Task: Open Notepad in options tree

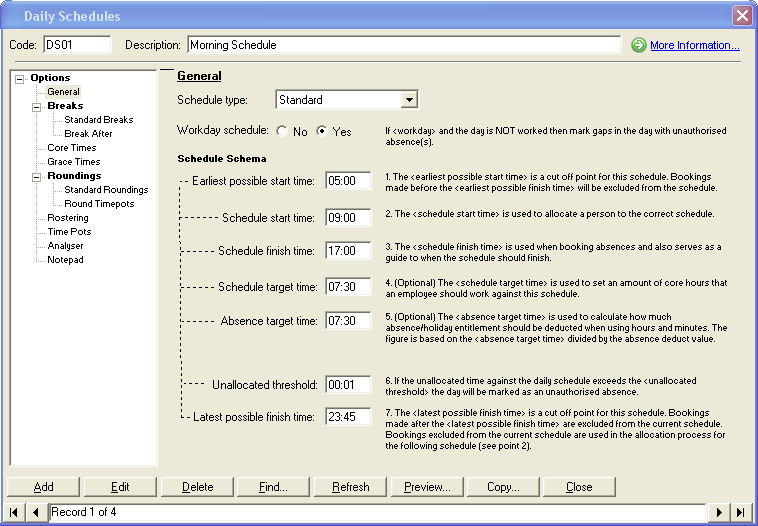Action: click(65, 260)
